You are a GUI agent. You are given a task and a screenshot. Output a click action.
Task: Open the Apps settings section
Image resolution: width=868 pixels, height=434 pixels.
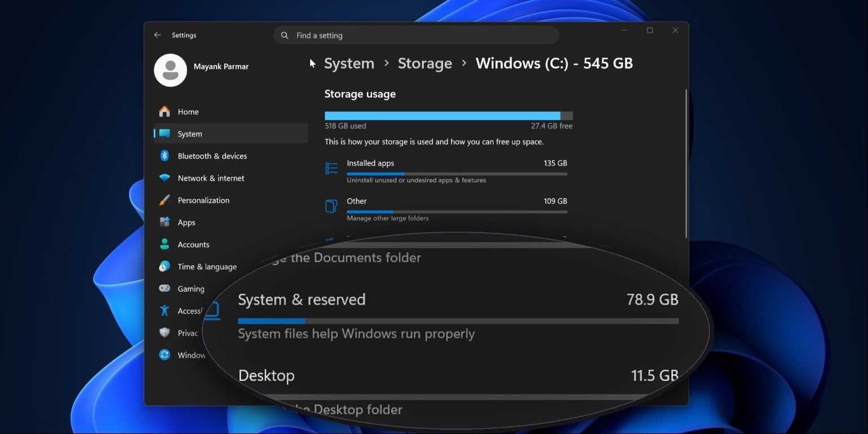(x=231, y=223)
